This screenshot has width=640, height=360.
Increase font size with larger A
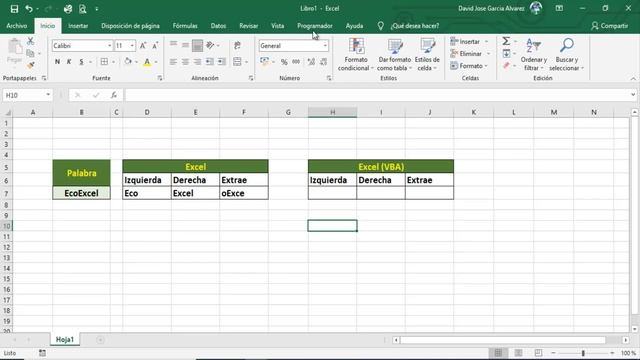click(x=143, y=46)
